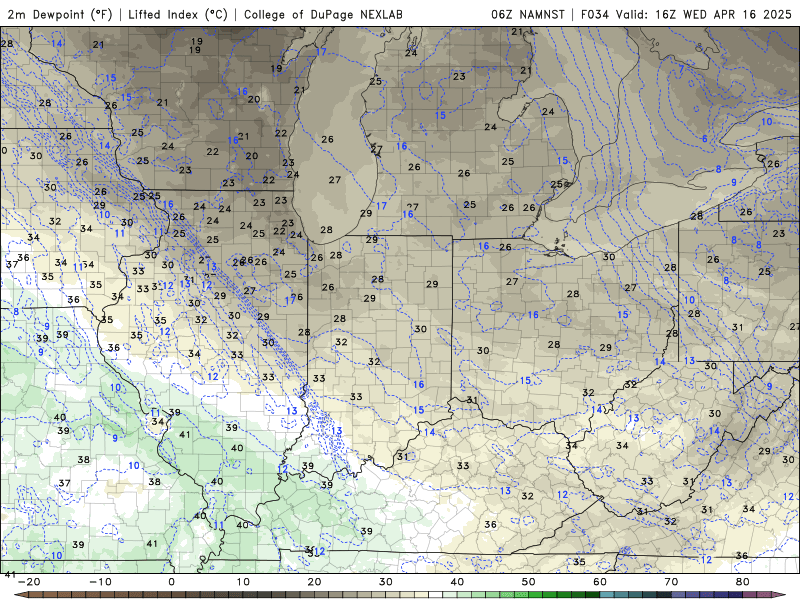Click the "20" tick label on color scale

[314, 582]
